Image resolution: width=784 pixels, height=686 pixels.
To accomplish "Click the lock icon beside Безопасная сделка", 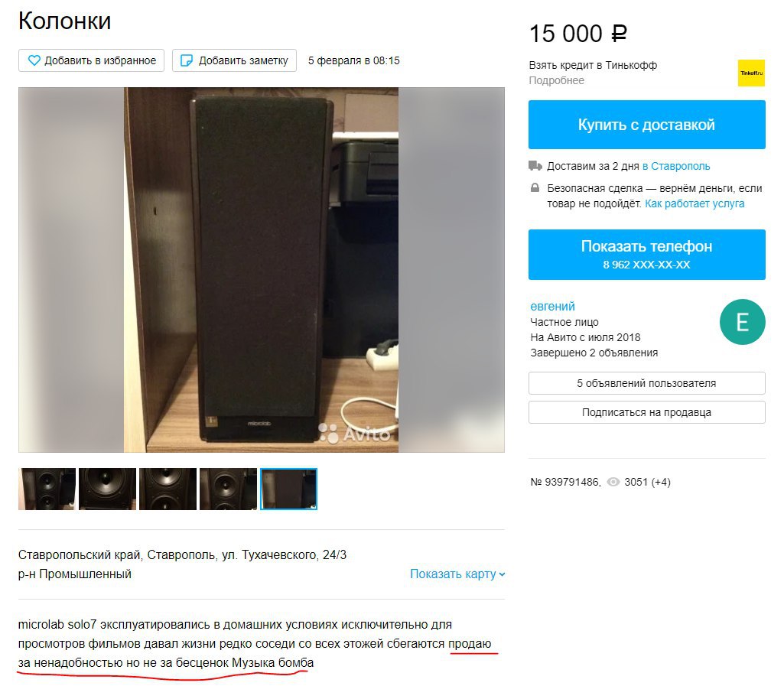I will coord(535,188).
